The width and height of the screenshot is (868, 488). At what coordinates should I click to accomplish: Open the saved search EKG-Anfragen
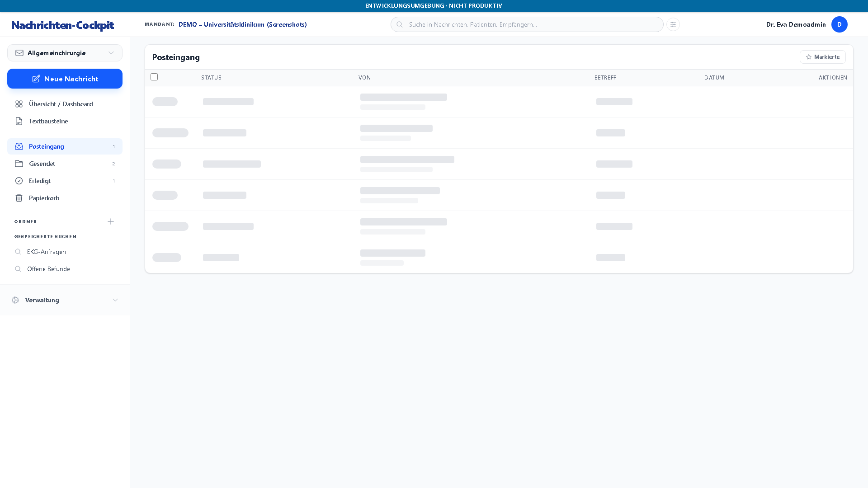coord(65,252)
